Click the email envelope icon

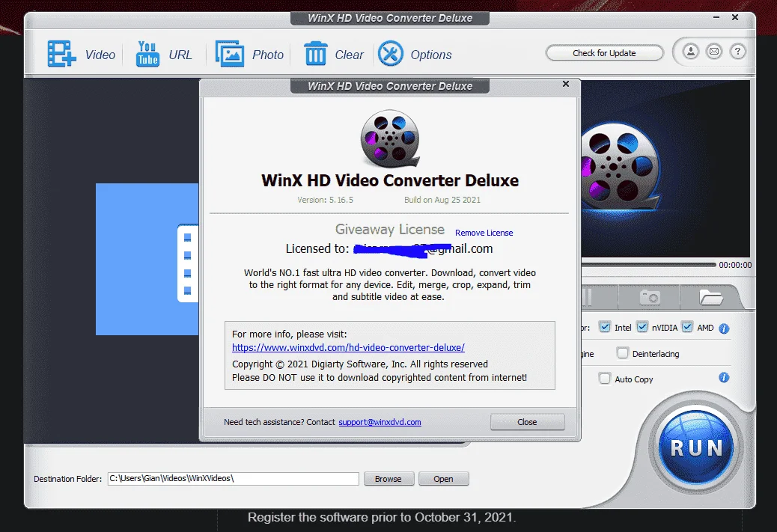click(x=714, y=52)
